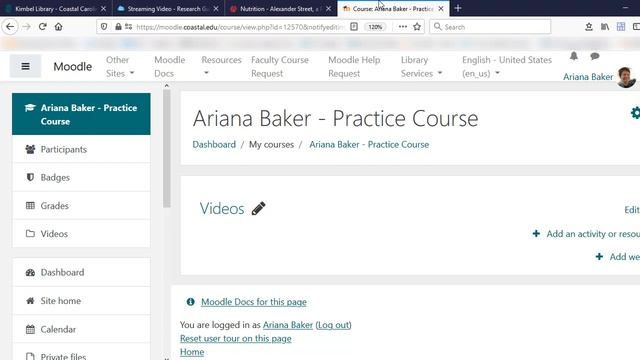Screen dimensions: 640x360
Task: Open Badges in the sidebar
Action: (x=81, y=178)
